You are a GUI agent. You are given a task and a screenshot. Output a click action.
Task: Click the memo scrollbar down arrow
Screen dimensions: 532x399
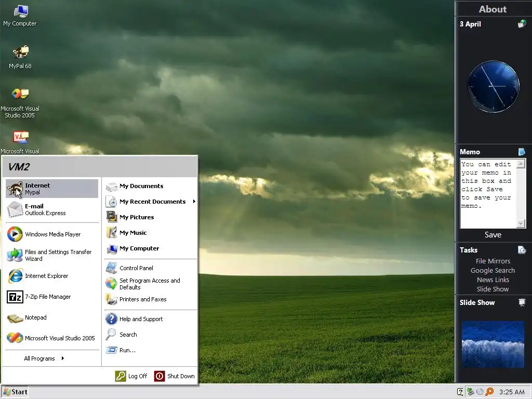(x=521, y=223)
